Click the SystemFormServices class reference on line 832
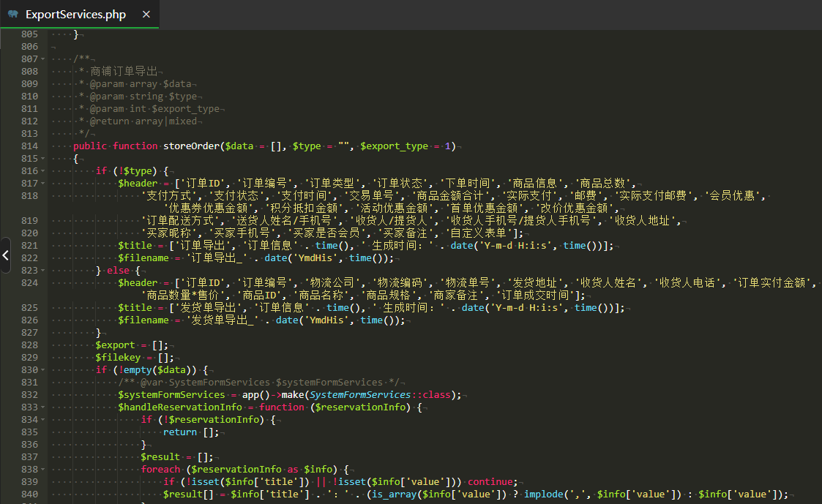The height and width of the screenshot is (504, 822). (x=359, y=395)
